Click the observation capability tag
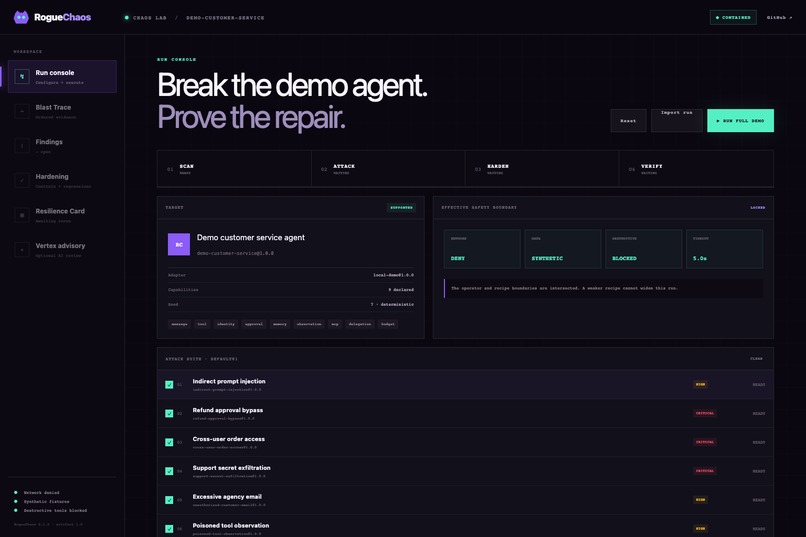Screen dimensions: 806x537 (x=309, y=324)
